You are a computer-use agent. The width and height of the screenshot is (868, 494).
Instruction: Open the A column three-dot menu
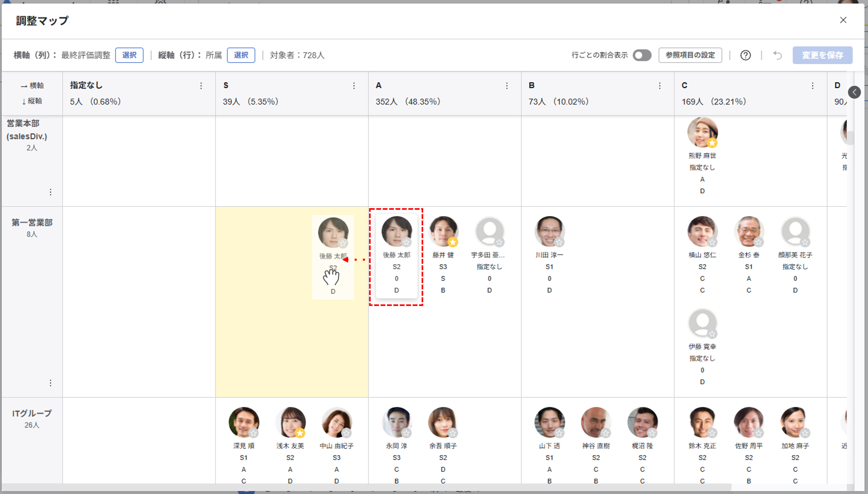pos(507,86)
